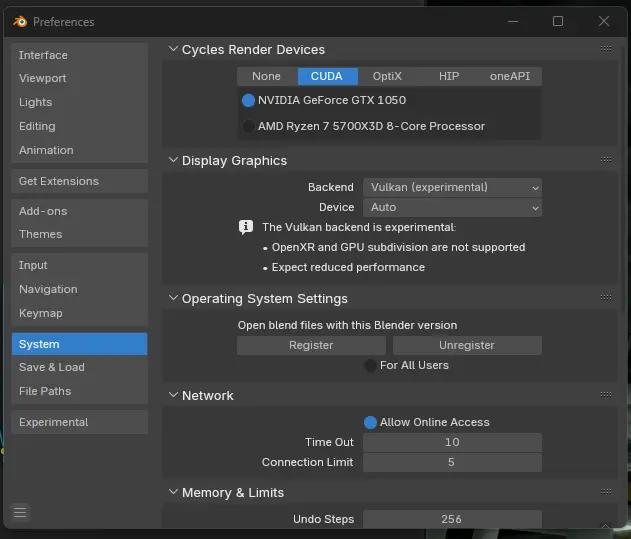Maximize the Preferences window
The image size is (631, 539).
(558, 21)
